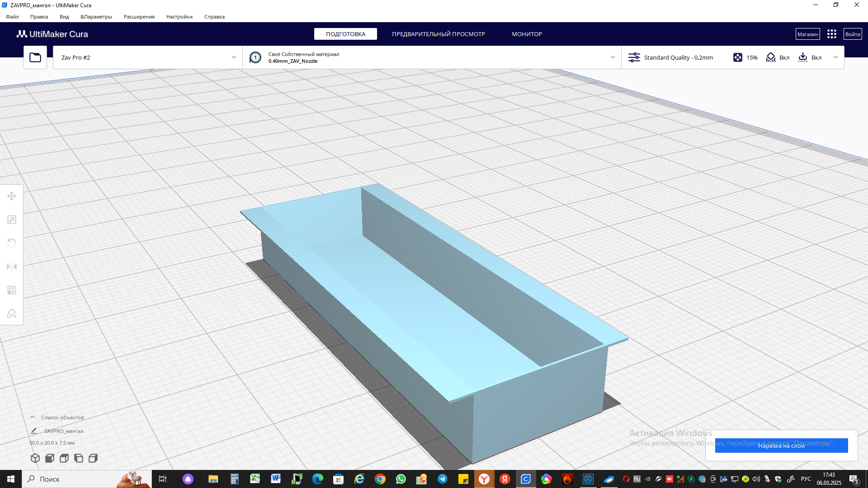The image size is (868, 488).
Task: Select the Rotate tool
Action: (x=12, y=243)
